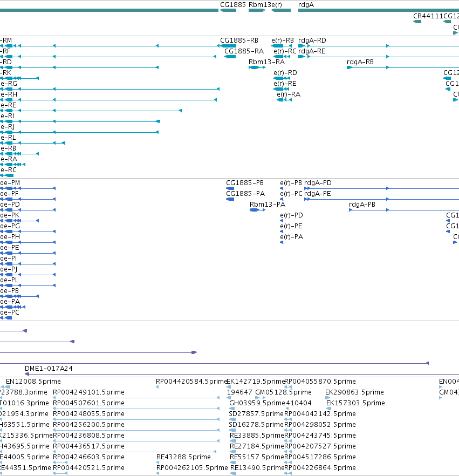Click EST RP004298052.5prime
This screenshot has width=459, height=476.
[320, 425]
